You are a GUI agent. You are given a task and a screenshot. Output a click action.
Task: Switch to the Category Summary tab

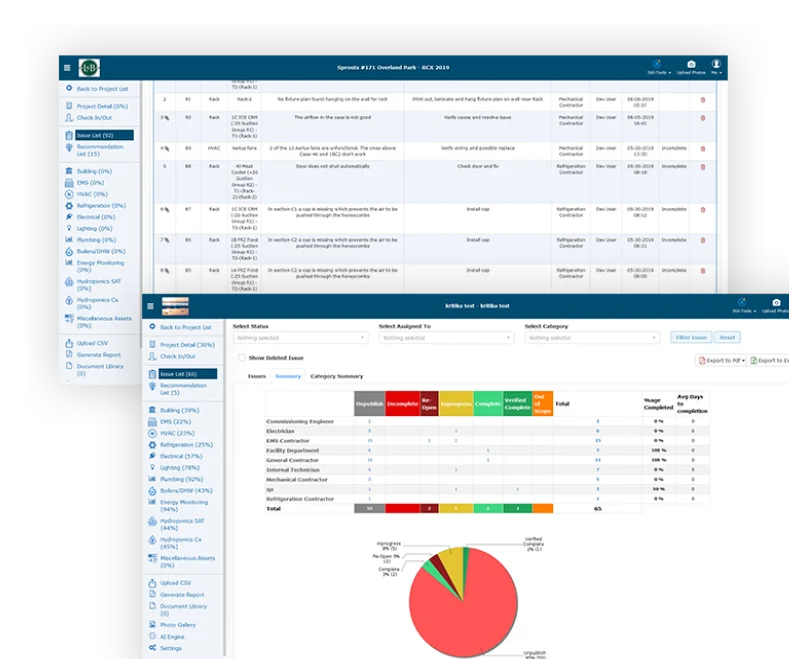point(337,376)
